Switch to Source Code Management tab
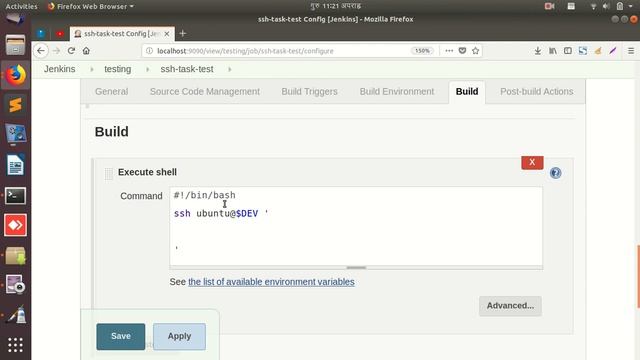640x360 pixels. coord(205,91)
